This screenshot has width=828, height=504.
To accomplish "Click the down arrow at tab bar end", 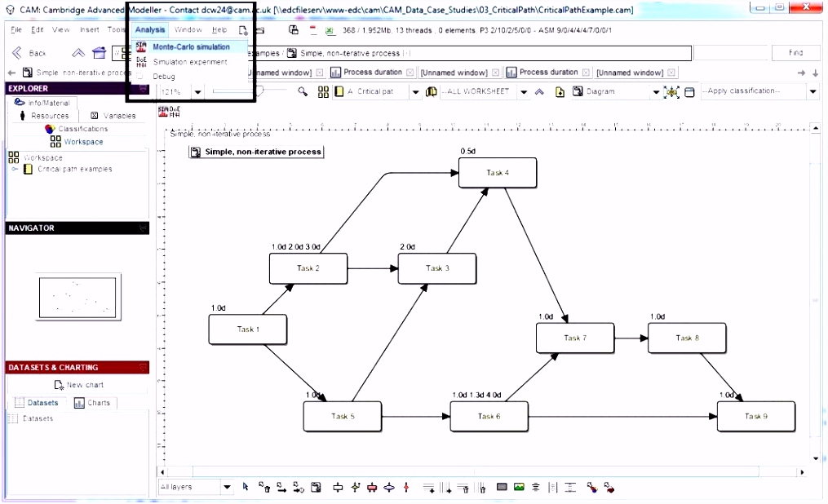I will (815, 73).
